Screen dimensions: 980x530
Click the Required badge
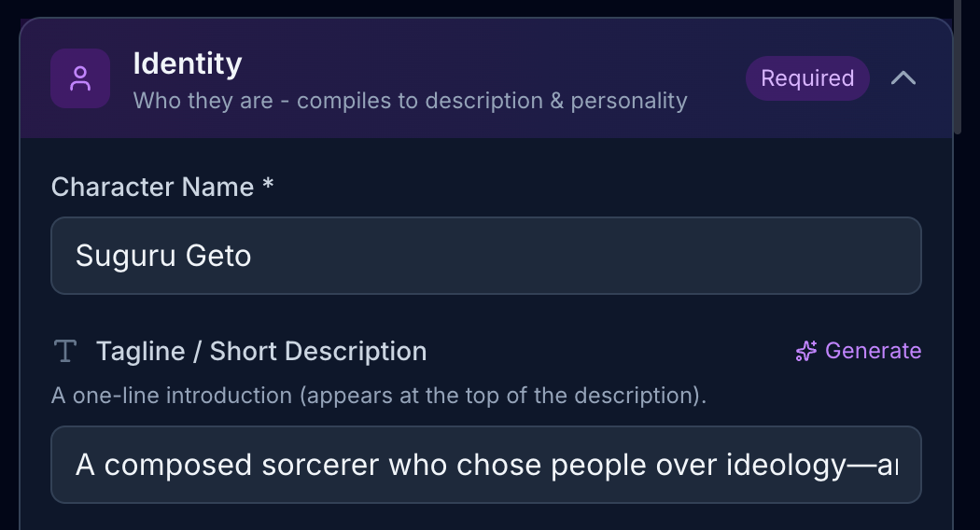pos(807,78)
